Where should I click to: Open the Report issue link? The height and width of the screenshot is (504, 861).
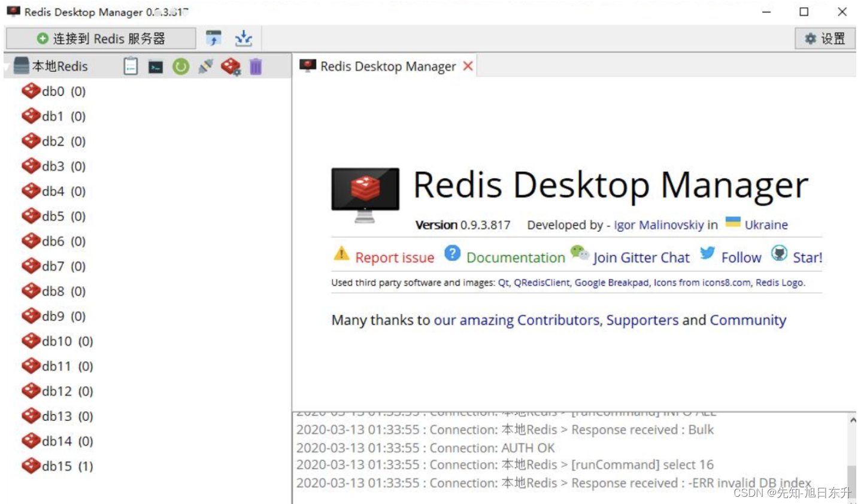tap(395, 257)
